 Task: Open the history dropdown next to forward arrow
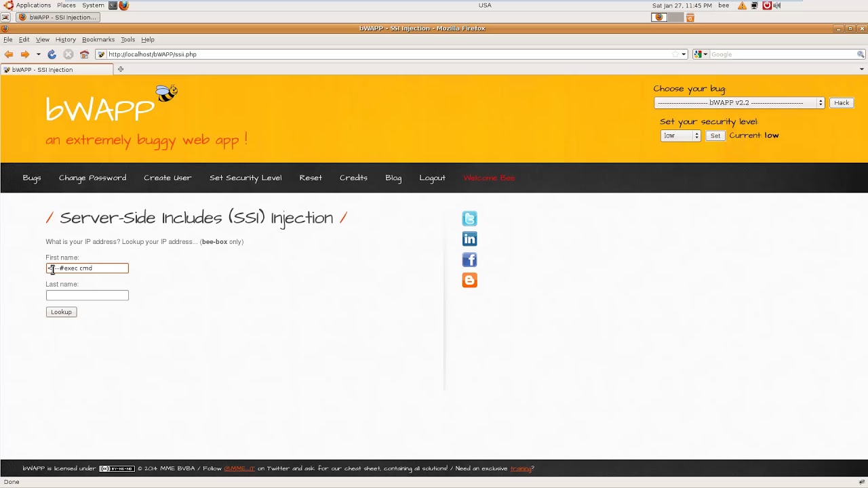click(38, 54)
